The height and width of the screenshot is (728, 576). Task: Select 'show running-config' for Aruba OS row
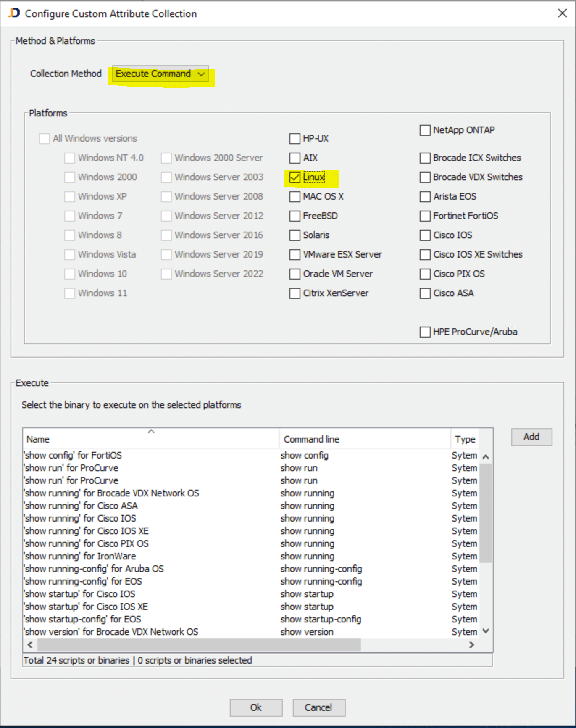pos(251,569)
